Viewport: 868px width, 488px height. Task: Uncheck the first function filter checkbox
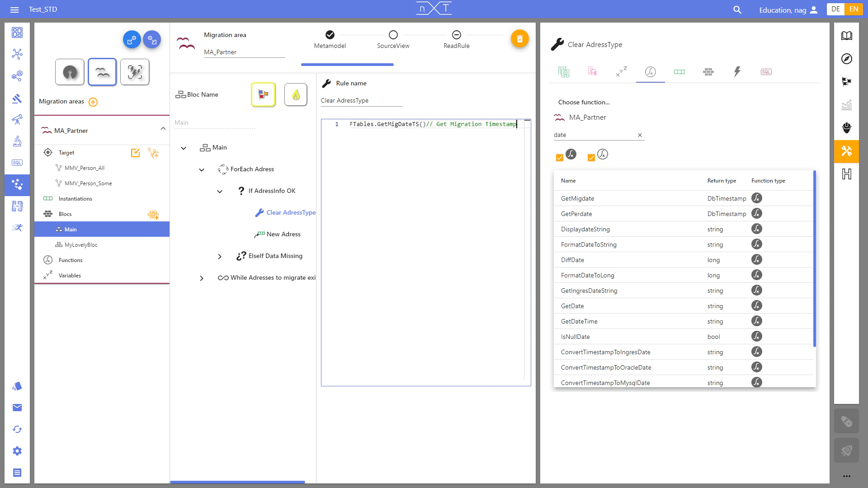click(560, 157)
